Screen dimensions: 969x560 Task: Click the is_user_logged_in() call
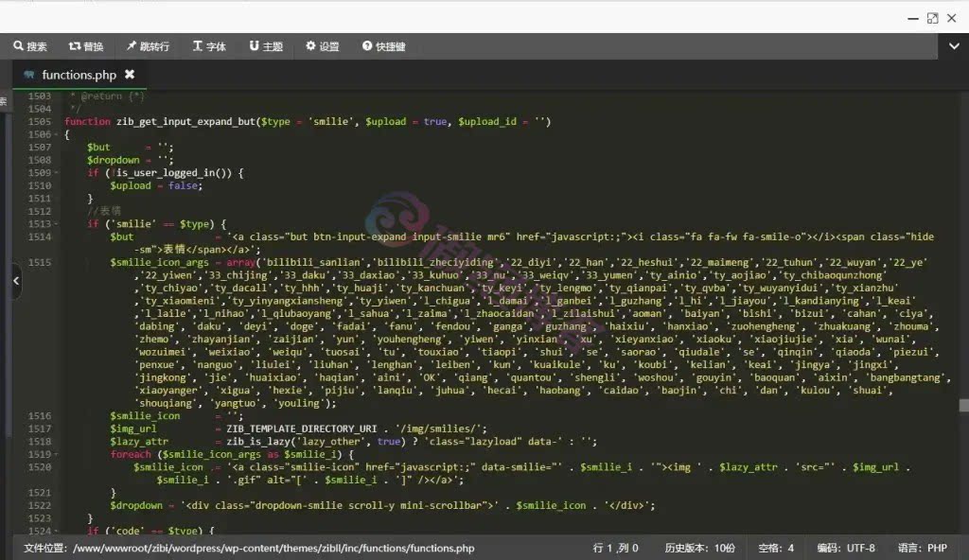tap(174, 173)
